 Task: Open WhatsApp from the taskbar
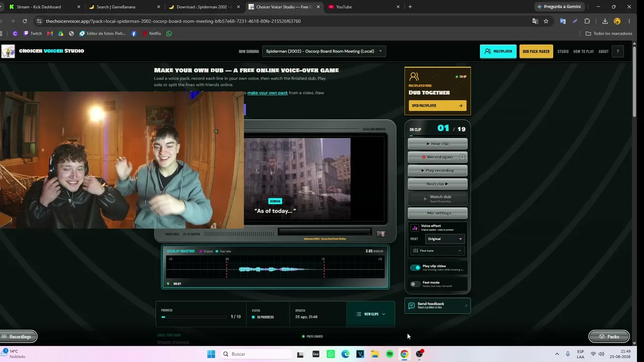(x=331, y=354)
